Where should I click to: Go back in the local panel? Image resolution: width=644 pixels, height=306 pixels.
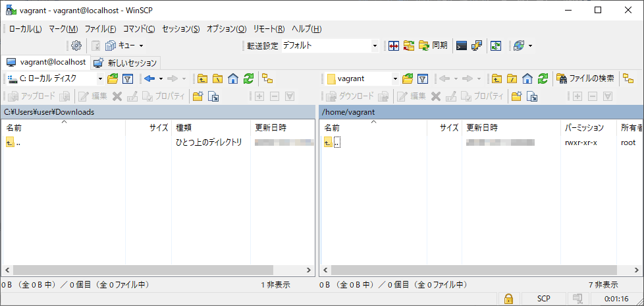click(x=149, y=78)
